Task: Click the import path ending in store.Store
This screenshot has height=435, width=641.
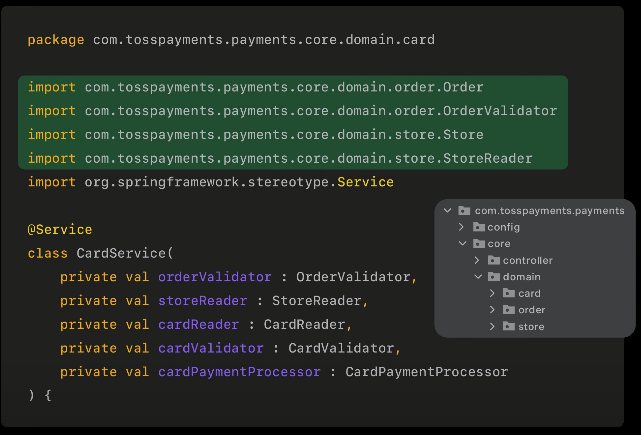Action: pos(284,135)
